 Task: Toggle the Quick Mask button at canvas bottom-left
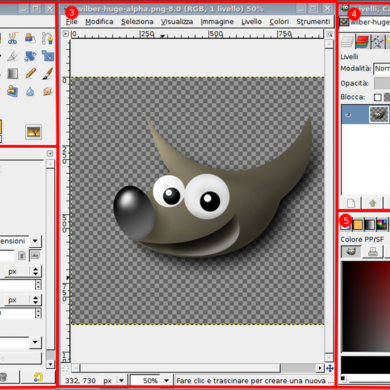coord(66,368)
